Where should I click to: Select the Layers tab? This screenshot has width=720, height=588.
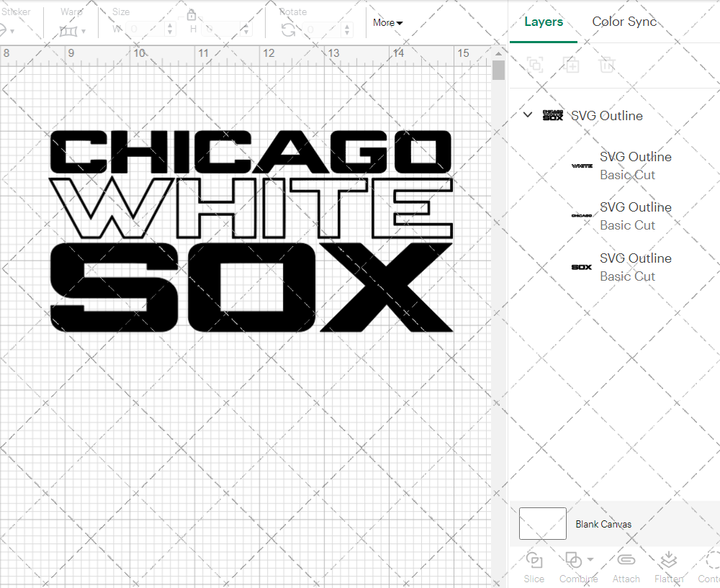tap(544, 22)
